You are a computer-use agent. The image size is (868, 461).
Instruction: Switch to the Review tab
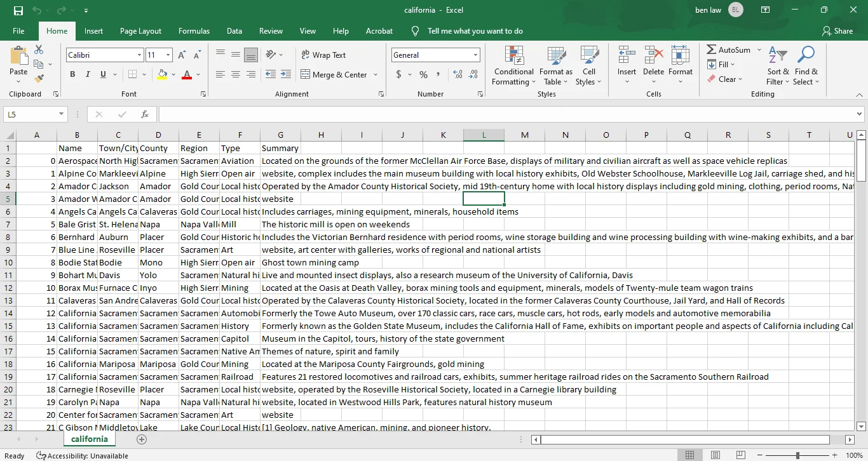click(271, 30)
